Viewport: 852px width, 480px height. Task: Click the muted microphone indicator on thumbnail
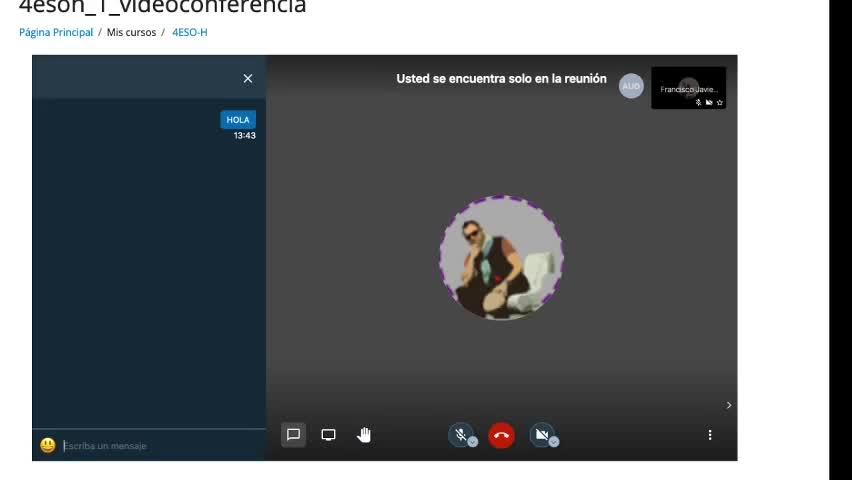698,102
